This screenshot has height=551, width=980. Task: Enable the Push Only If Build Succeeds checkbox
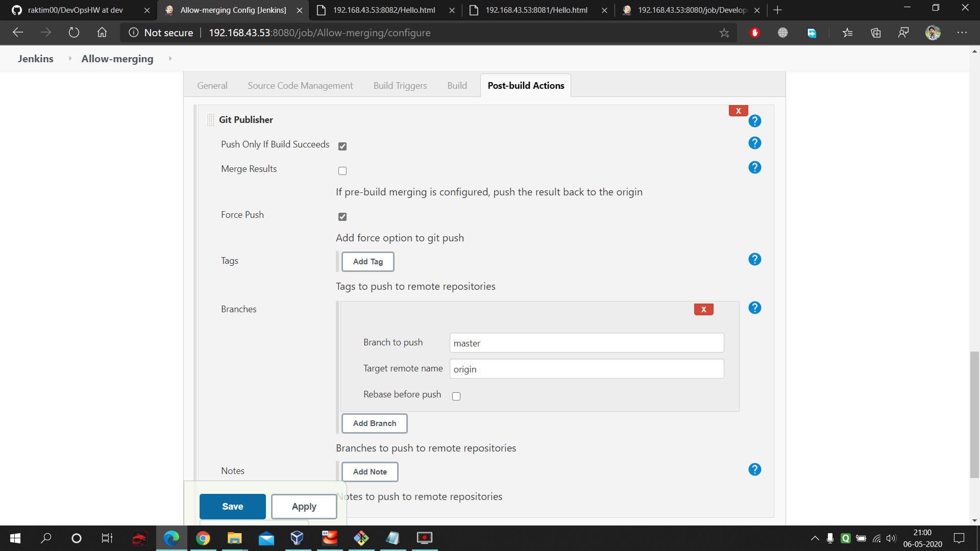(342, 146)
